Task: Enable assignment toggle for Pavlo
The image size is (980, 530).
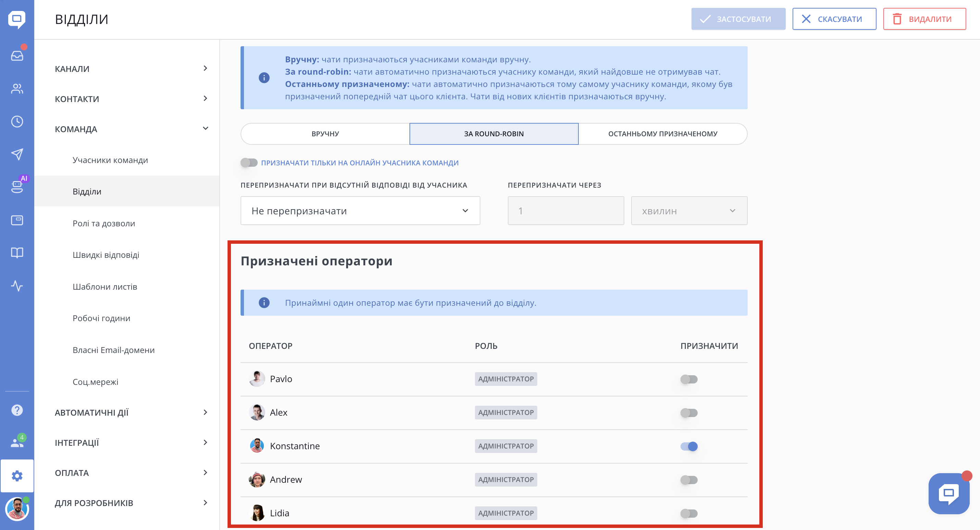Action: click(x=689, y=379)
